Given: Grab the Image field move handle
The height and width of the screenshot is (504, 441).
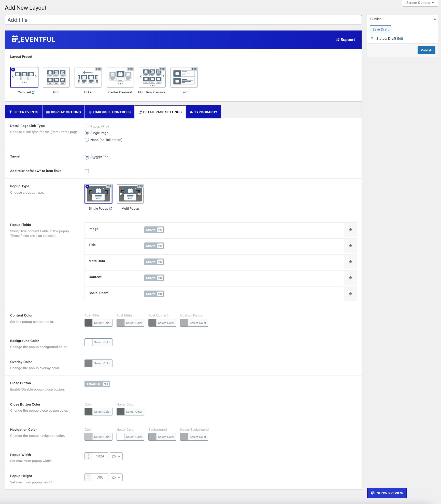Looking at the screenshot, I should (350, 230).
